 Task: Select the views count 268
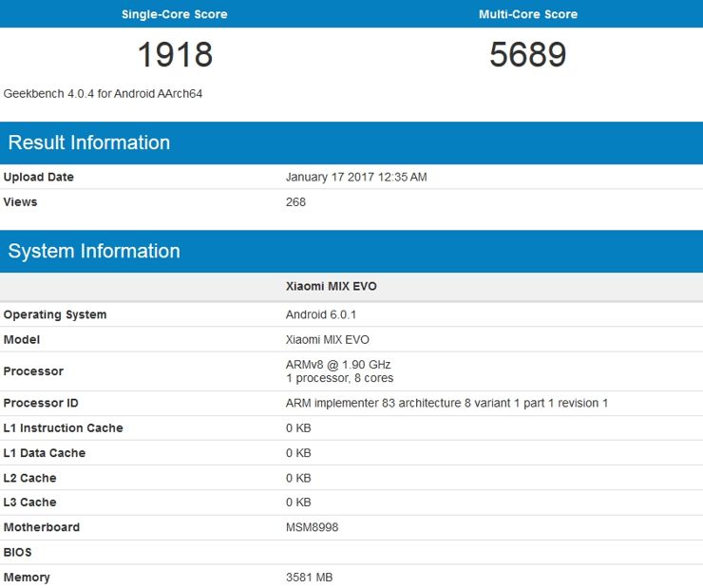pyautogui.click(x=295, y=202)
